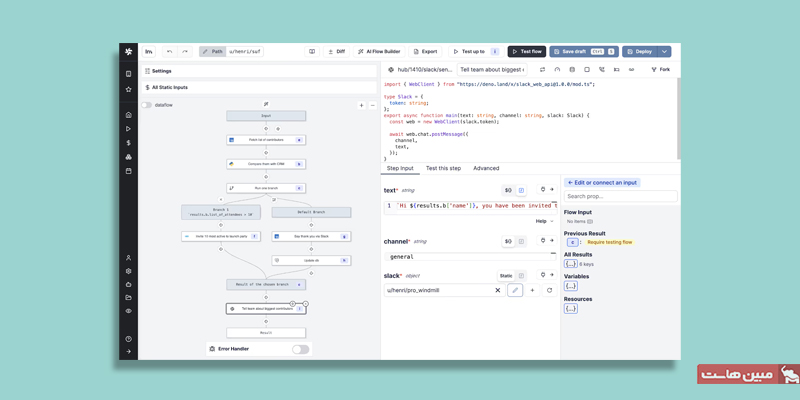Screen dimensions: 800x400
Task: Enable the Error Handler toggle
Action: pyautogui.click(x=300, y=349)
